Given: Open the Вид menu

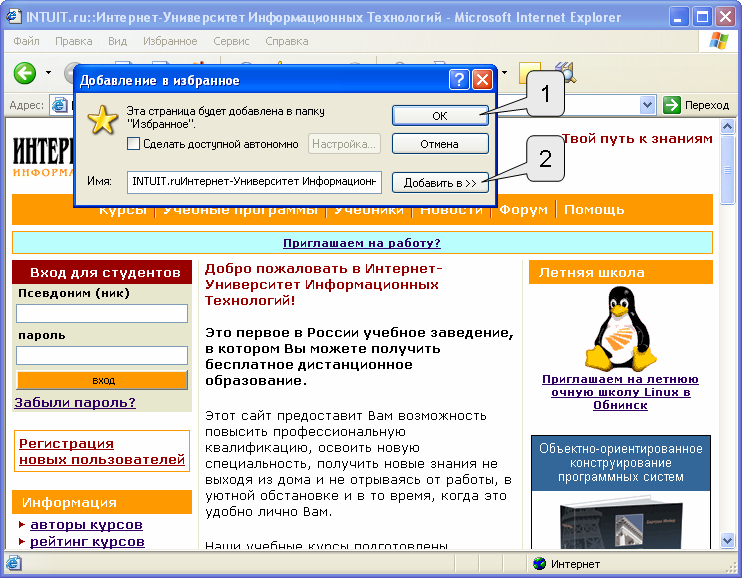Looking at the screenshot, I should click(117, 41).
